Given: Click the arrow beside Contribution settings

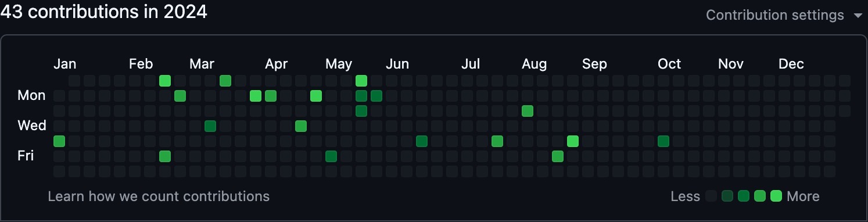Looking at the screenshot, I should click(x=858, y=16).
